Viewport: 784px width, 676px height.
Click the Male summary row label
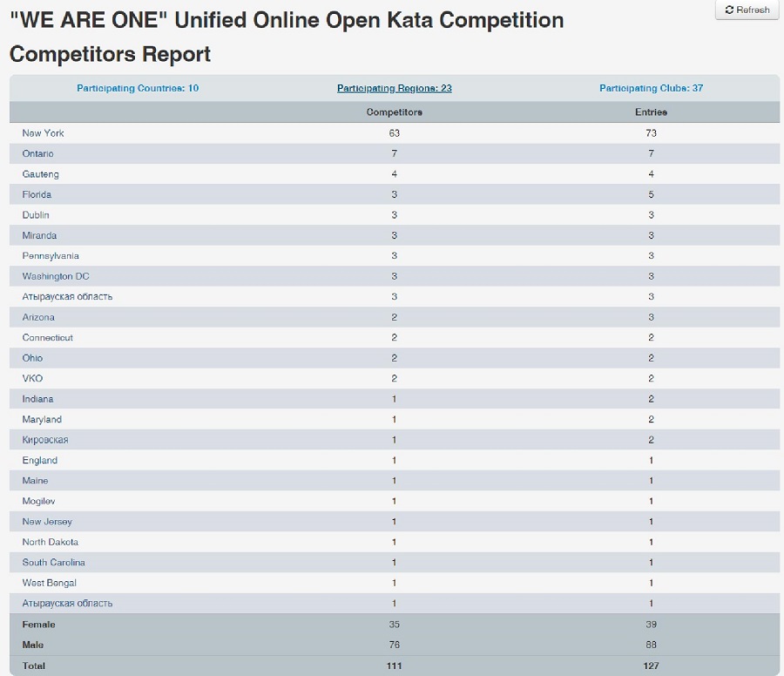tap(32, 645)
